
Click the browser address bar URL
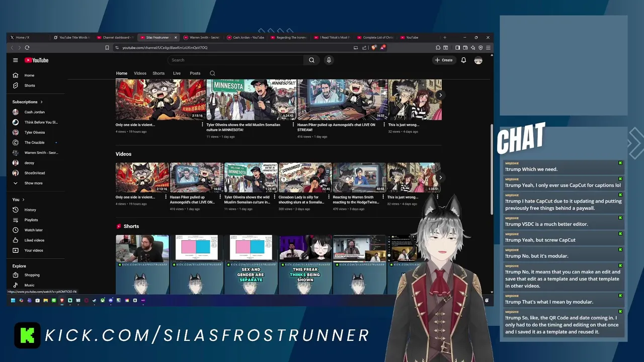click(165, 48)
